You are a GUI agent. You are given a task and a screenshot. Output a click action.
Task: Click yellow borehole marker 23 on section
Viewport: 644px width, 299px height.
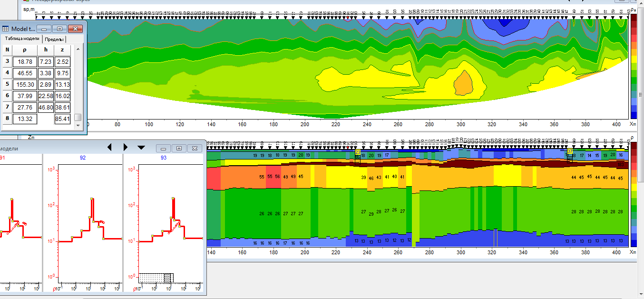pos(358,151)
